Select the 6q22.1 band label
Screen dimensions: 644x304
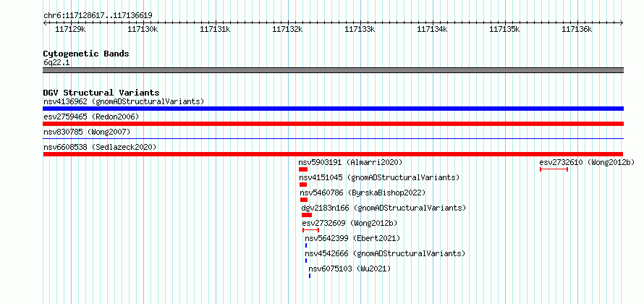[x=55, y=62]
